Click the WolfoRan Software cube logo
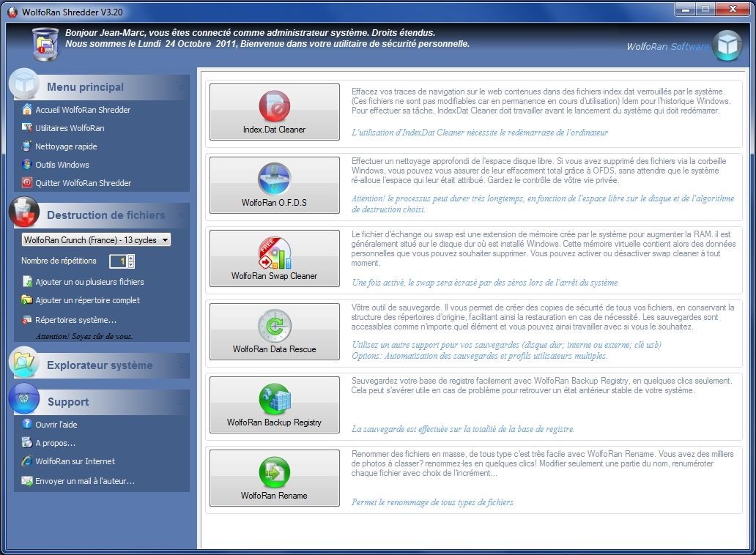 [728, 45]
